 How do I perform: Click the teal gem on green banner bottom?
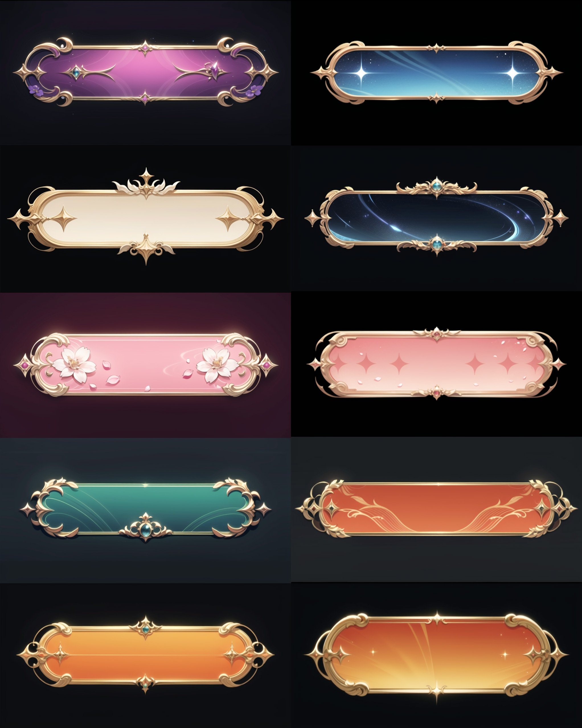[146, 527]
